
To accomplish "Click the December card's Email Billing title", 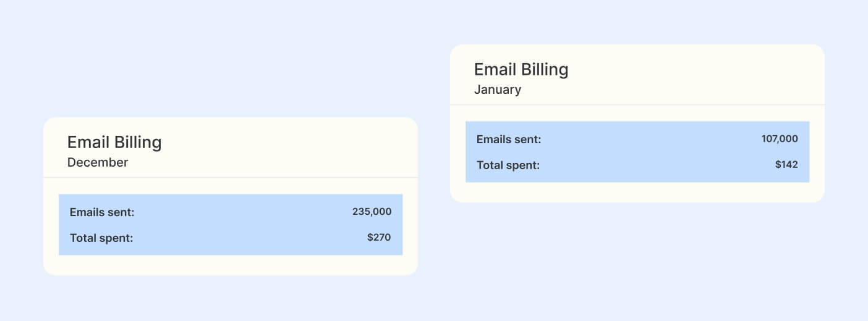I will click(114, 143).
